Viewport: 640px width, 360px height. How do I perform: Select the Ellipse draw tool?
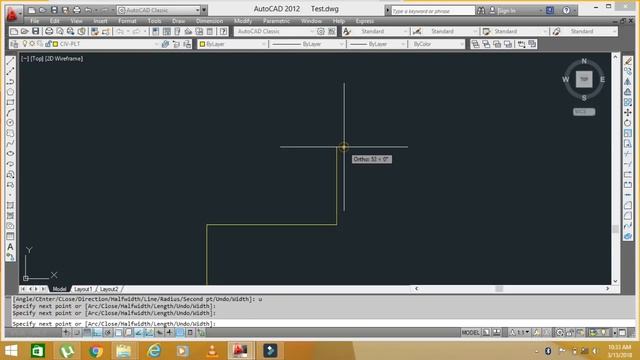[x=11, y=153]
